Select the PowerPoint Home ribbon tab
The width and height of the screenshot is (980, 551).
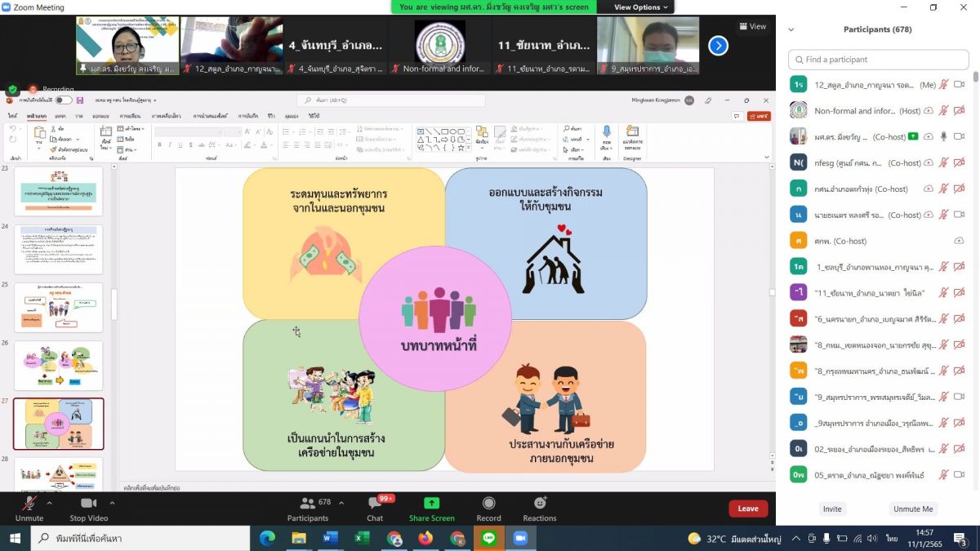pos(36,117)
